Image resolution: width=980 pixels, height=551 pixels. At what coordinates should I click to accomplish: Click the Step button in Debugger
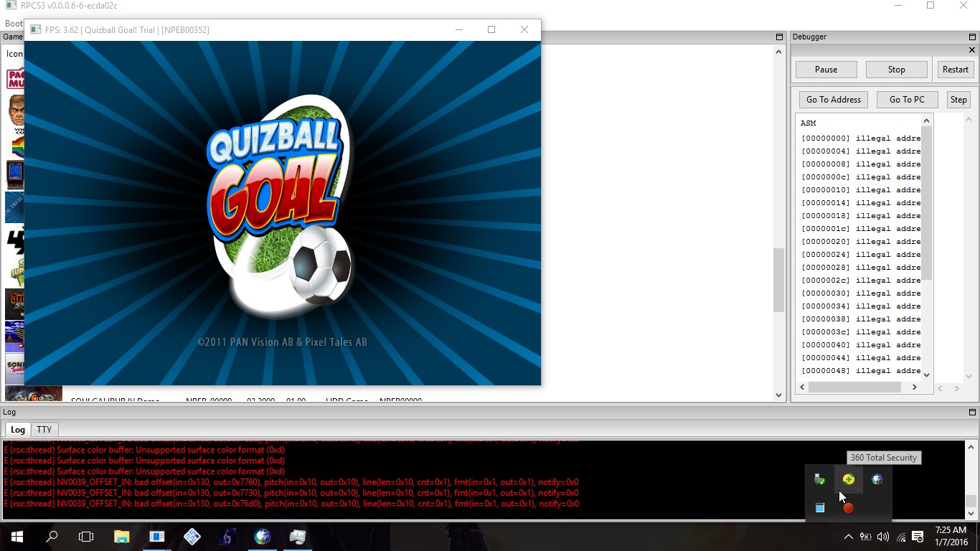958,100
